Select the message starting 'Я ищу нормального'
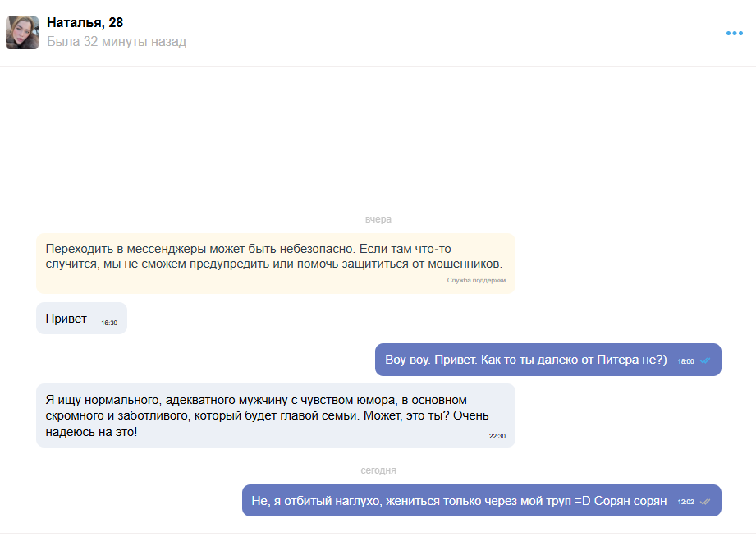The height and width of the screenshot is (537, 756). pos(263,415)
